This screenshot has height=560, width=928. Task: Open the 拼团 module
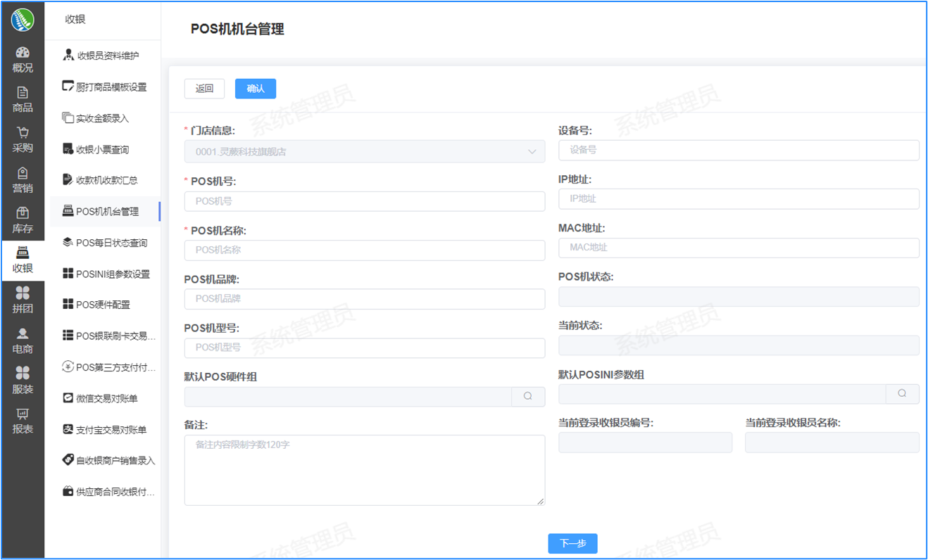click(23, 301)
